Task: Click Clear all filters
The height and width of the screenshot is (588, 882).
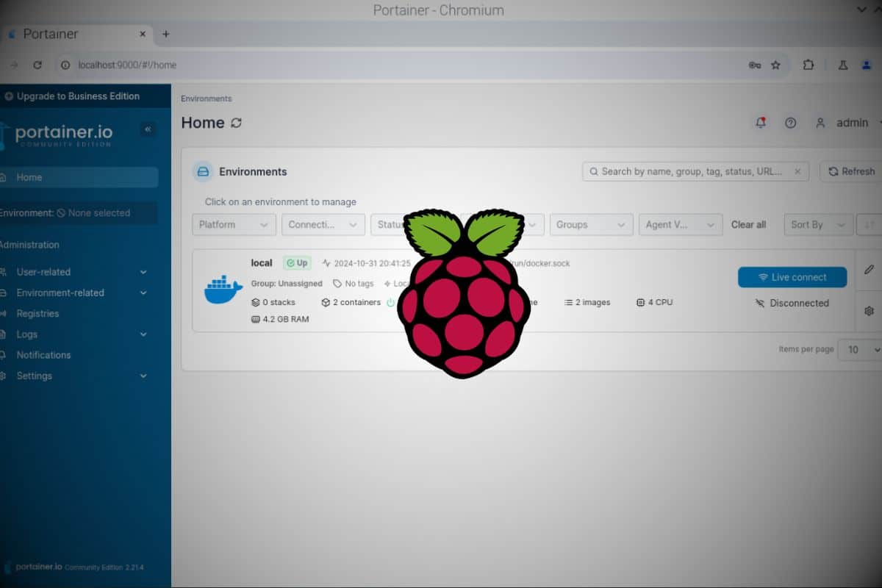Action: (x=748, y=225)
